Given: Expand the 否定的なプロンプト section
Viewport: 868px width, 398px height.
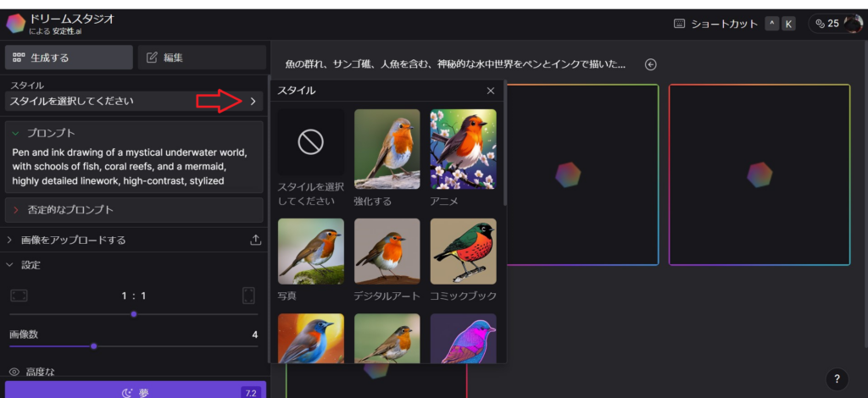Looking at the screenshot, I should click(15, 209).
